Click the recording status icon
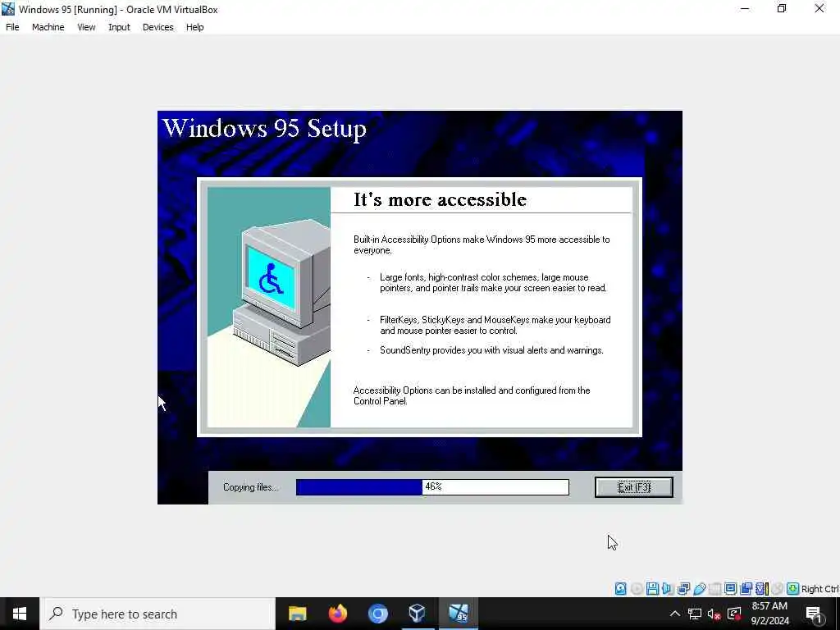840x630 pixels. click(x=746, y=589)
